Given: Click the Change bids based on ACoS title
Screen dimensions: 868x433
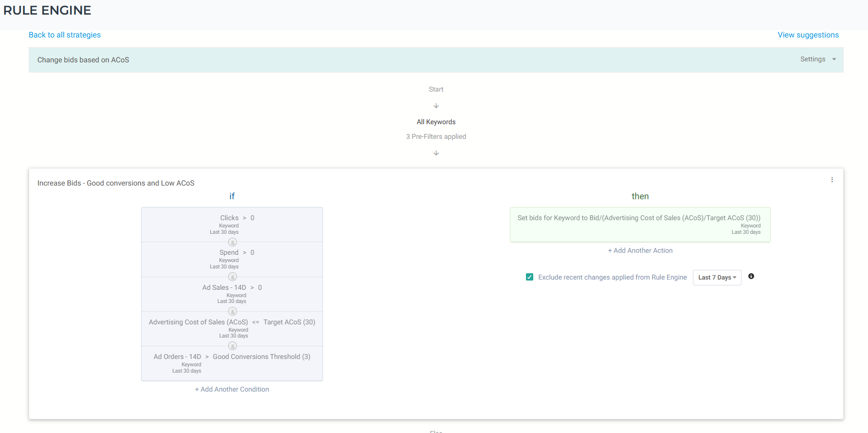Looking at the screenshot, I should coord(83,60).
